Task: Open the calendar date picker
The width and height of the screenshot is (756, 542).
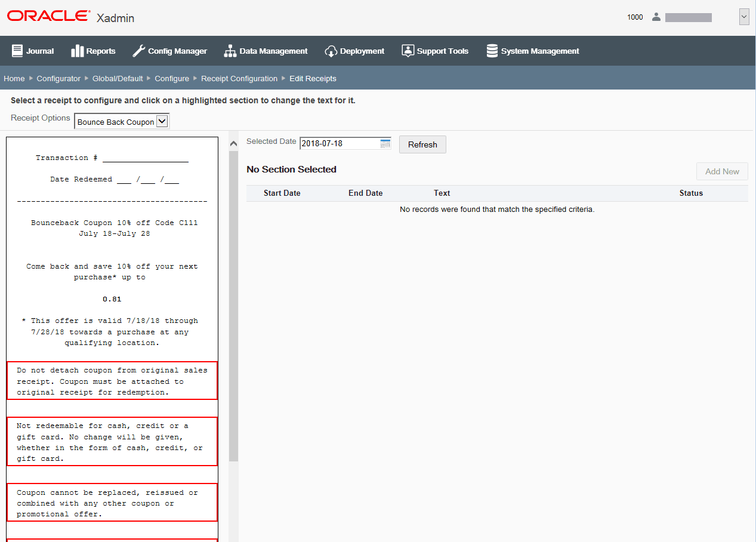Action: (x=385, y=143)
